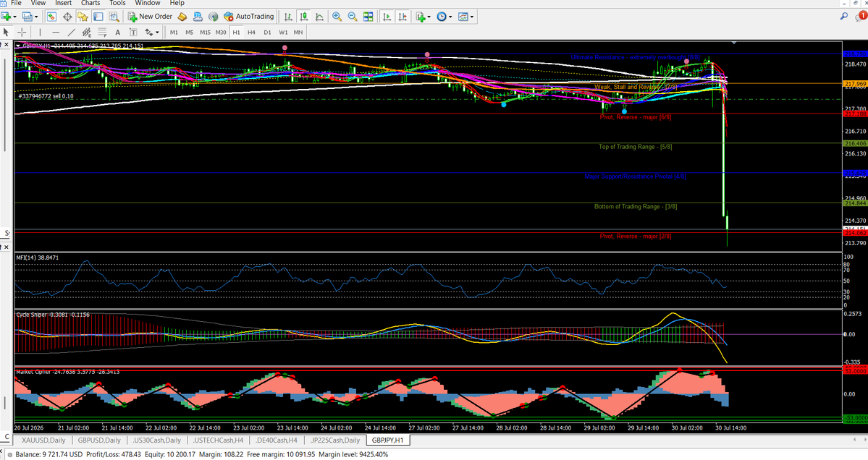Screen dimensions: 868x460
Task: Open the Charts menu
Action: (x=90, y=4)
